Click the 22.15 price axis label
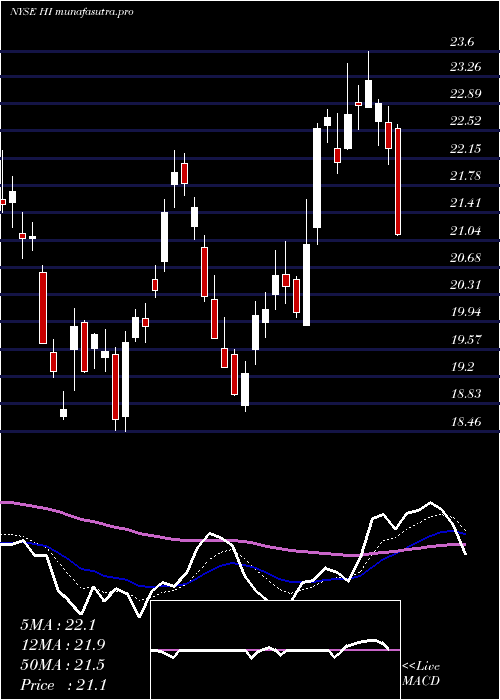 tap(465, 149)
